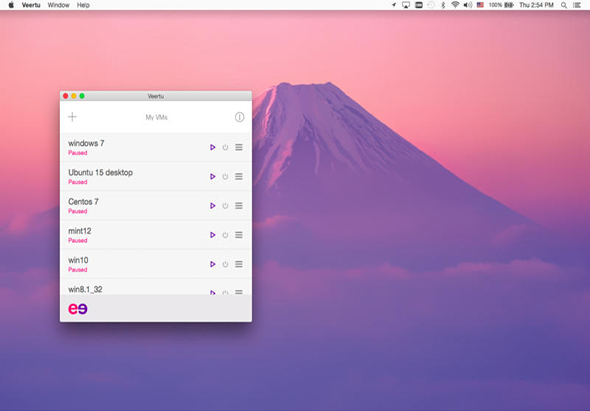590x411 pixels.
Task: Toggle power for Ubuntu 15 desktop
Action: 225,176
